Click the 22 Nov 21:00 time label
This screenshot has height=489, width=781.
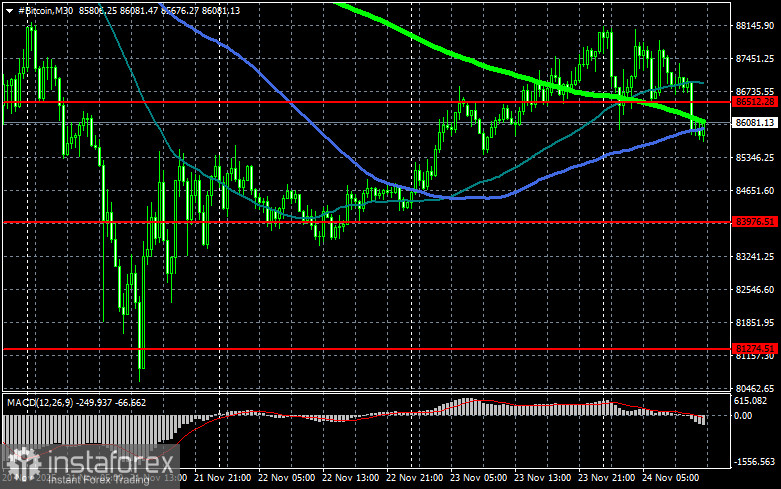414,478
